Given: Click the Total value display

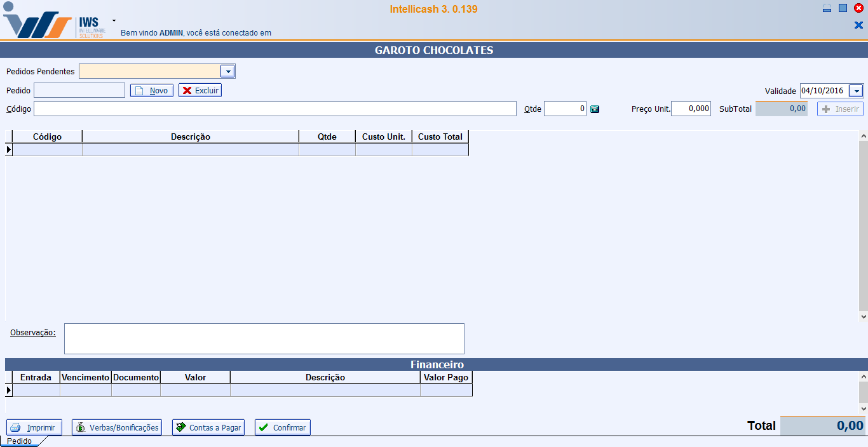Looking at the screenshot, I should (822, 426).
